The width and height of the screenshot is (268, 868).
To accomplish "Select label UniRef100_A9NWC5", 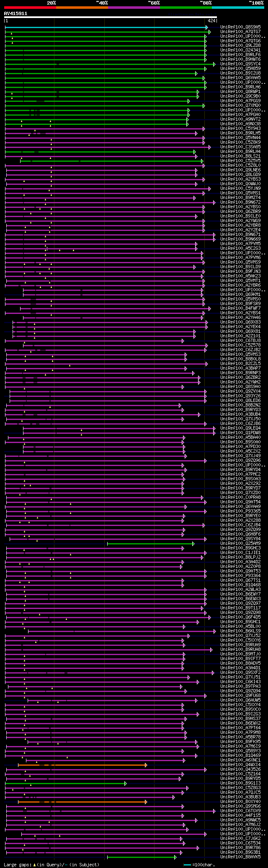I will pyautogui.click(x=240, y=820).
